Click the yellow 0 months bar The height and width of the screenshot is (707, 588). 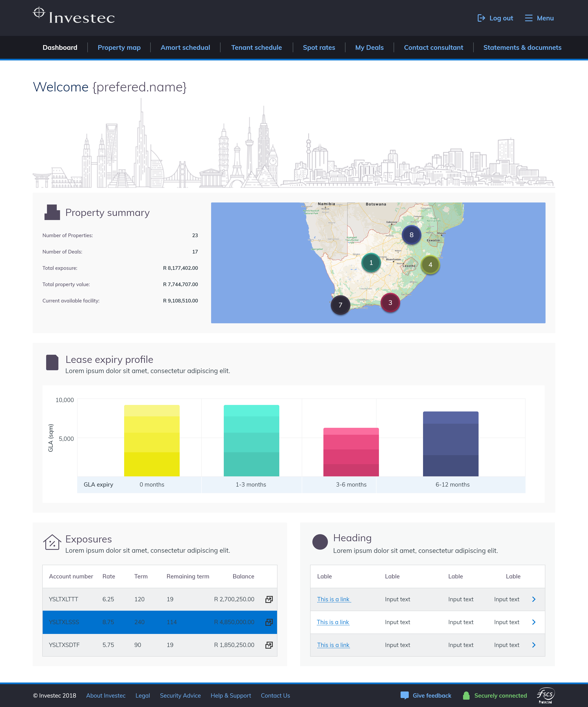coord(151,441)
